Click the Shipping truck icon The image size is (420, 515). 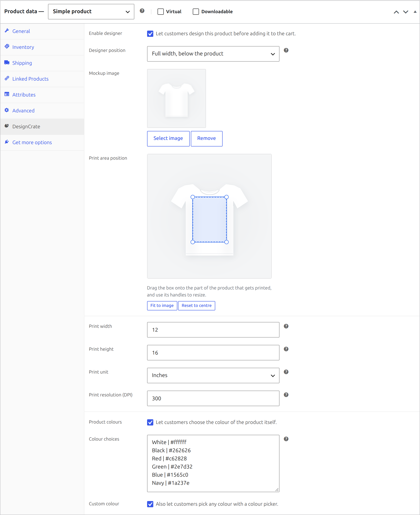pyautogui.click(x=7, y=62)
